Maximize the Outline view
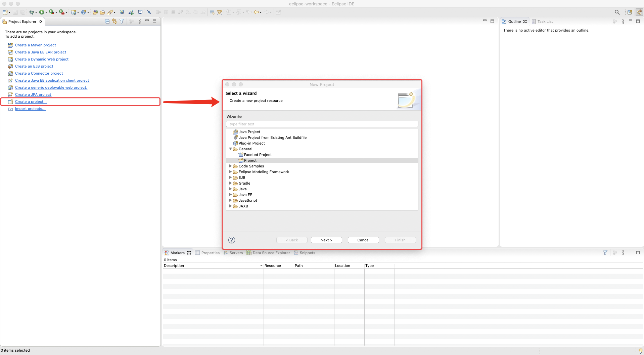The height and width of the screenshot is (355, 644). click(x=638, y=21)
